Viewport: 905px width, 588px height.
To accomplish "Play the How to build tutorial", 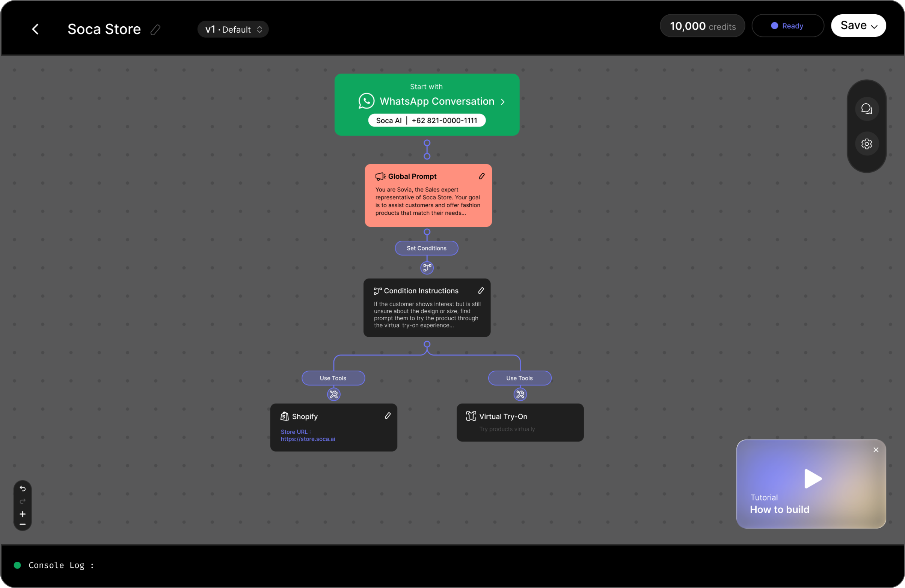I will 813,479.
